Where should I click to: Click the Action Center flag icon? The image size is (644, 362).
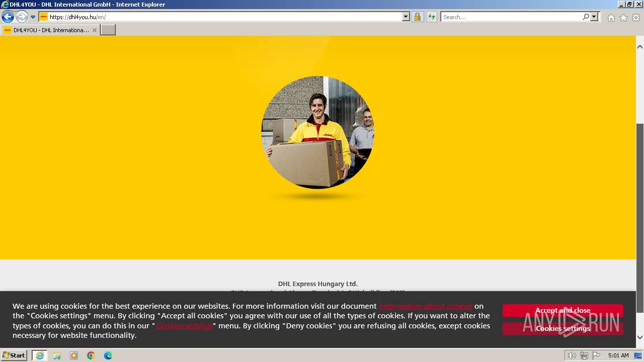coord(596,355)
